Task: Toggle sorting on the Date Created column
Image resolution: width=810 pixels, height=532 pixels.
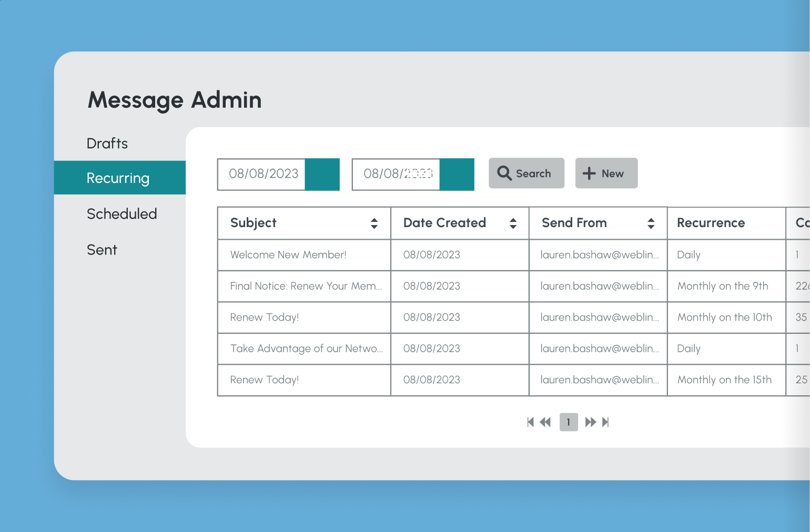Action: coord(513,223)
